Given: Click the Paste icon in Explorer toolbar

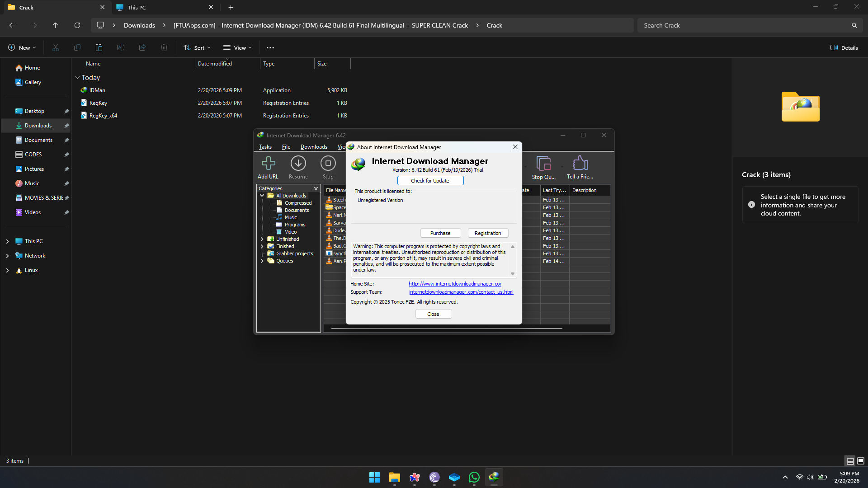Looking at the screenshot, I should tap(99, 47).
